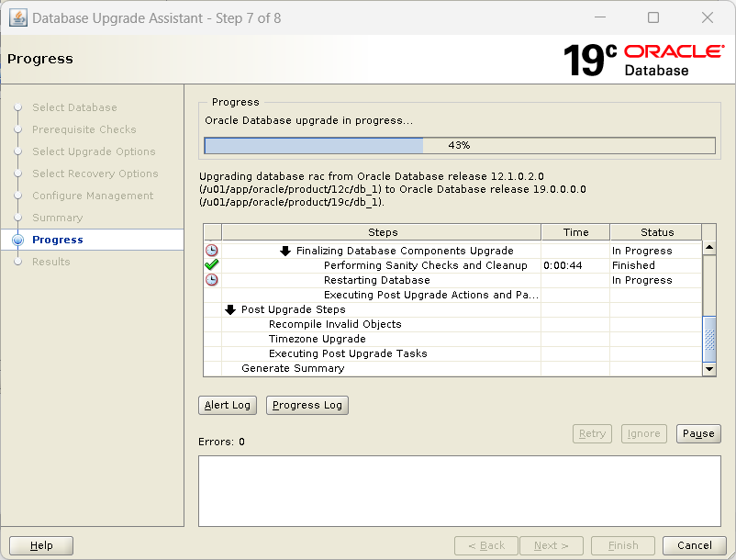The height and width of the screenshot is (560, 736).
Task: Maximize the Database Upgrade Assistant window
Action: [x=653, y=17]
